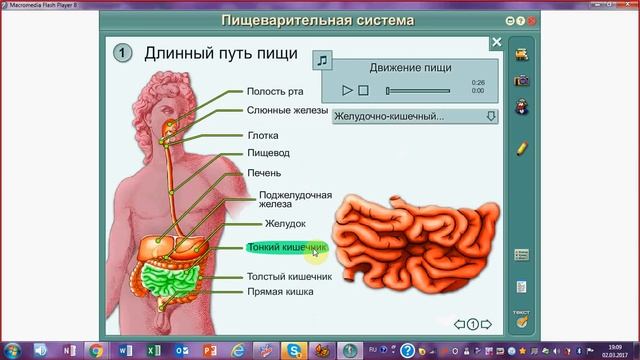Open the music note sound button
640x360 pixels.
coord(322,60)
